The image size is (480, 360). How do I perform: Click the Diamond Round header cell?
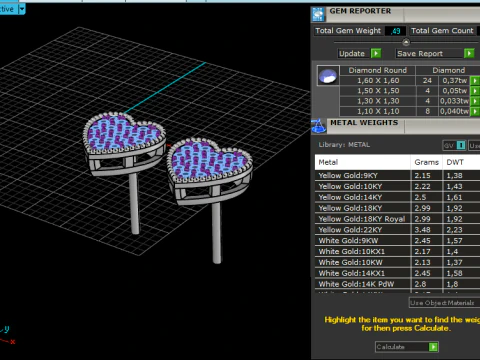[x=378, y=70]
